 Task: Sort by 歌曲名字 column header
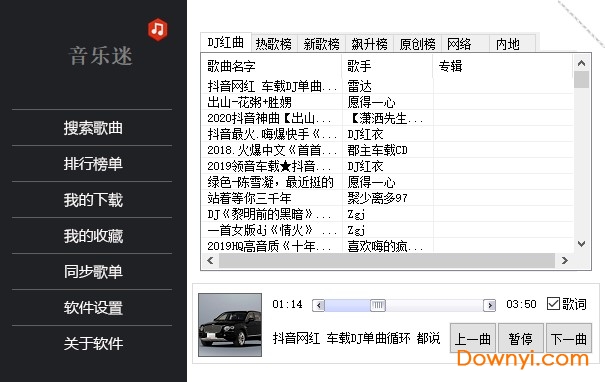[x=271, y=66]
